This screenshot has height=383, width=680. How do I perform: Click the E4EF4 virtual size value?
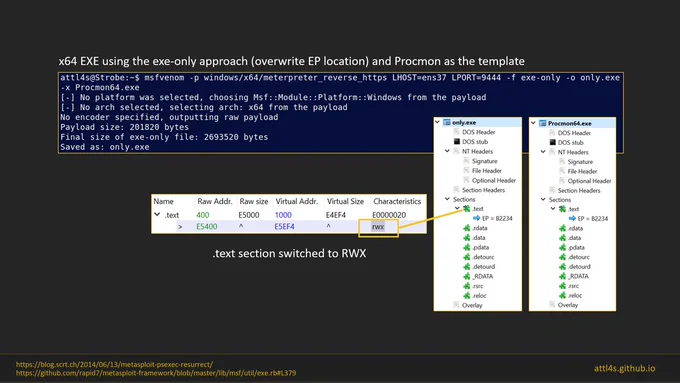pyautogui.click(x=336, y=215)
